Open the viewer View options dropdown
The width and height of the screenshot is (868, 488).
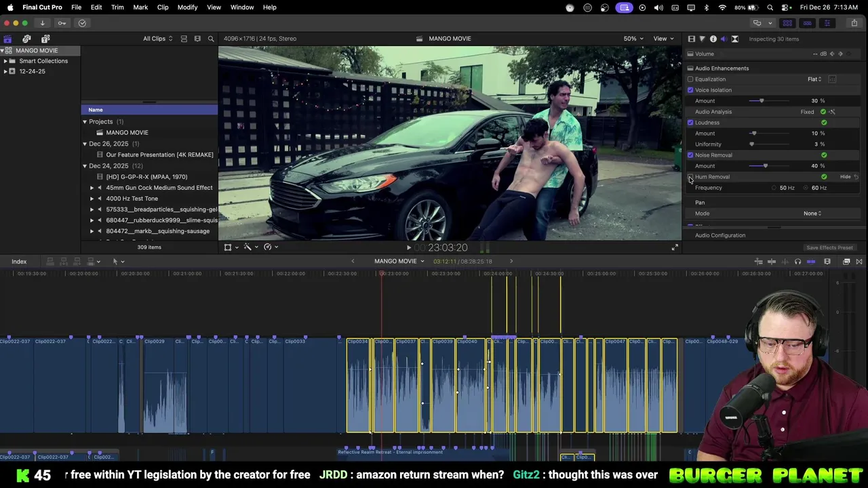point(663,39)
